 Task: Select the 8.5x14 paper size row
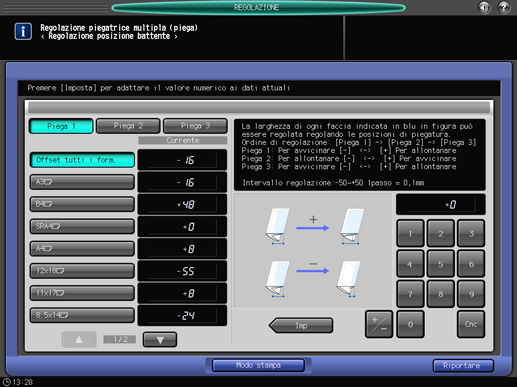(82, 315)
